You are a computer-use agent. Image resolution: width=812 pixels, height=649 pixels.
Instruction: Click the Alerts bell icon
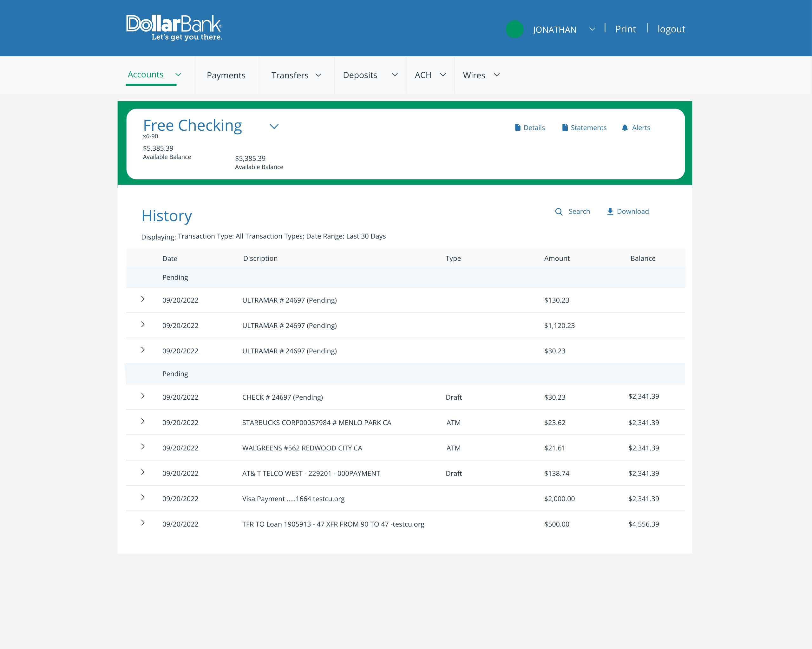[x=625, y=128]
